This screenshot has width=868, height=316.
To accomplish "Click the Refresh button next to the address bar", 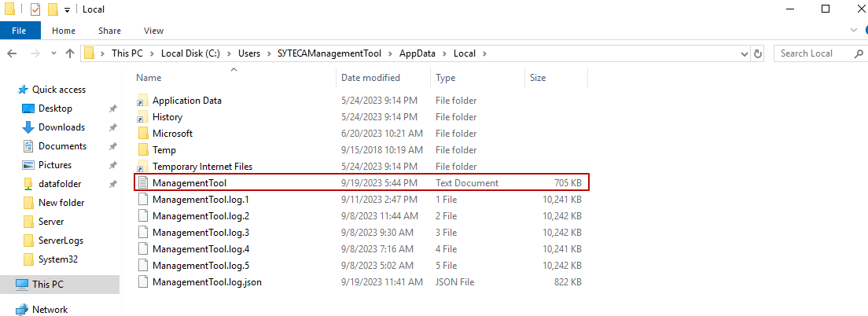I will pos(758,53).
